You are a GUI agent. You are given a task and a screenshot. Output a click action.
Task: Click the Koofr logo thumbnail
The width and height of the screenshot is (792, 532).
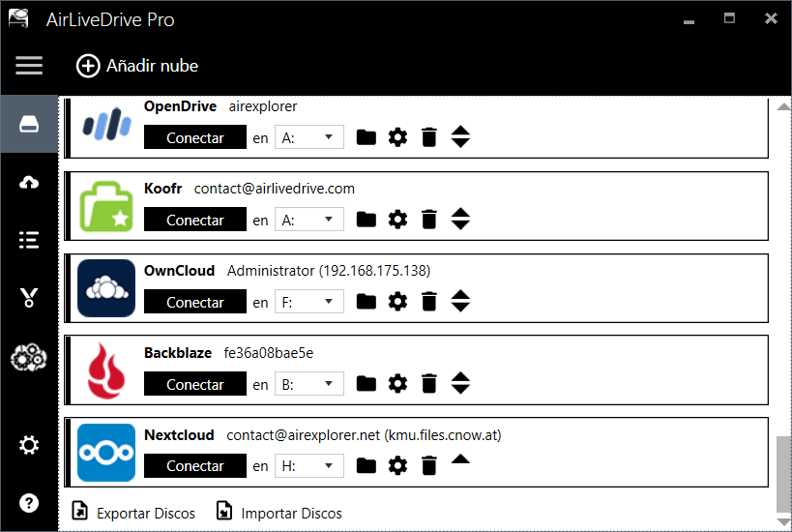(106, 206)
